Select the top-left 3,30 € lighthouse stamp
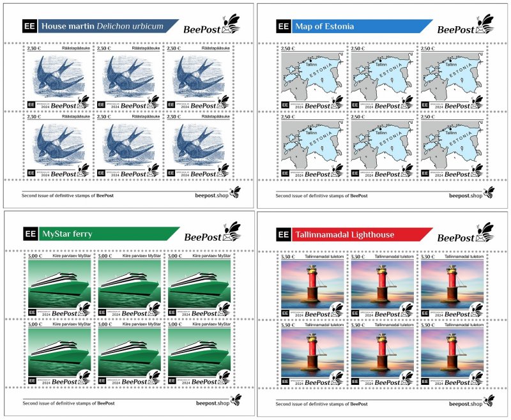This screenshot has width=511, height=420. tap(312, 285)
